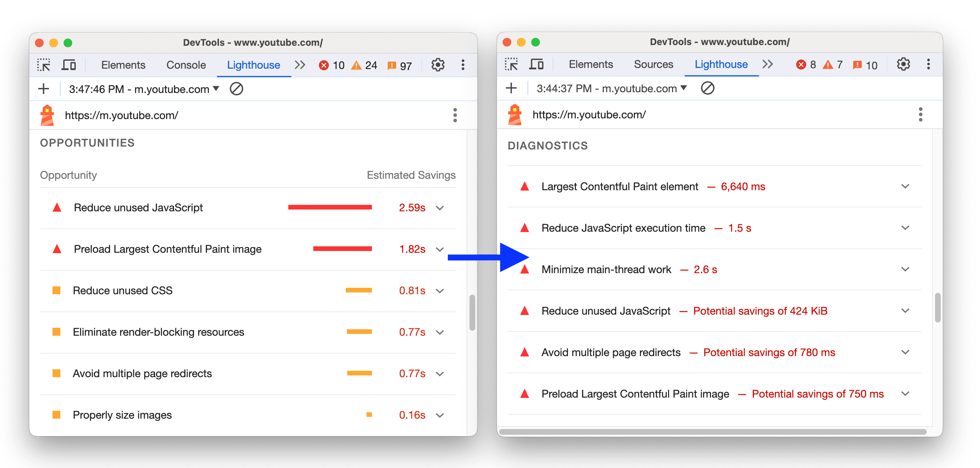Viewport: 980px width, 468px height.
Task: Click the Lighthouse report icon left panel
Action: [x=51, y=117]
